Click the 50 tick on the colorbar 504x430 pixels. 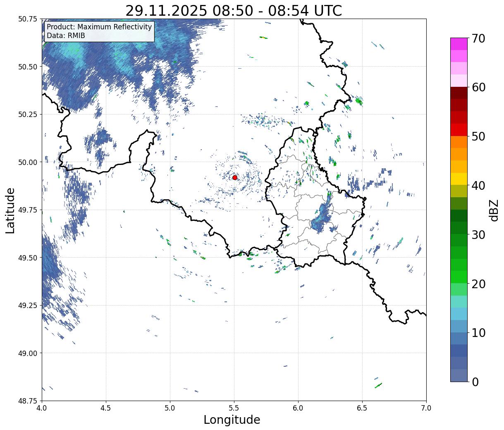[x=478, y=136]
